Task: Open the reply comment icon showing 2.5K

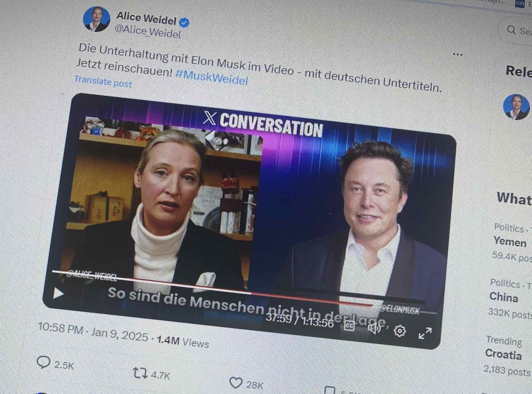Action: [x=43, y=362]
